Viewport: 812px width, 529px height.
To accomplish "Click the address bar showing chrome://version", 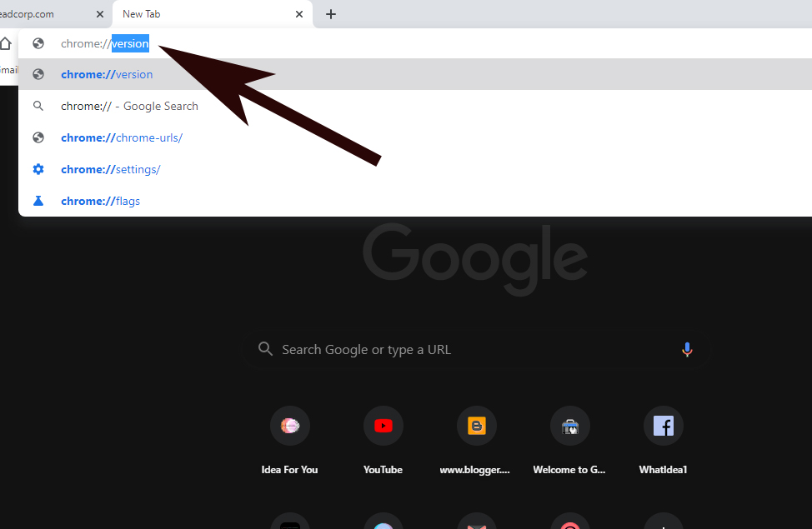I will (414, 43).
